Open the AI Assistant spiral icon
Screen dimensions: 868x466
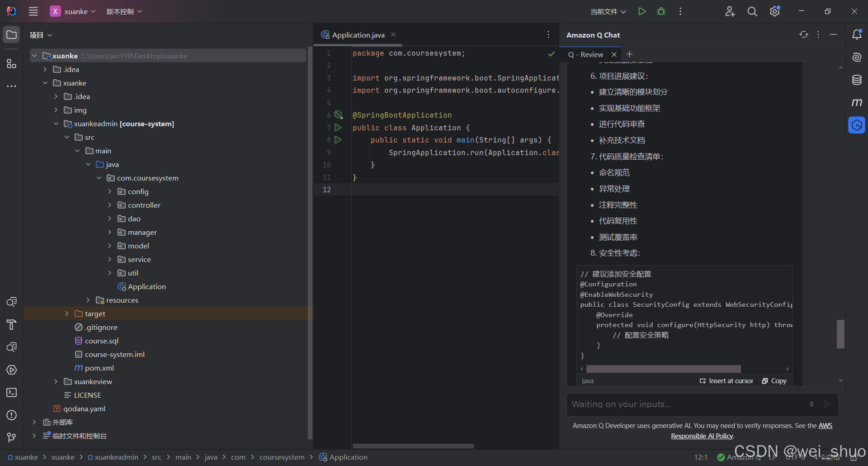point(857,57)
